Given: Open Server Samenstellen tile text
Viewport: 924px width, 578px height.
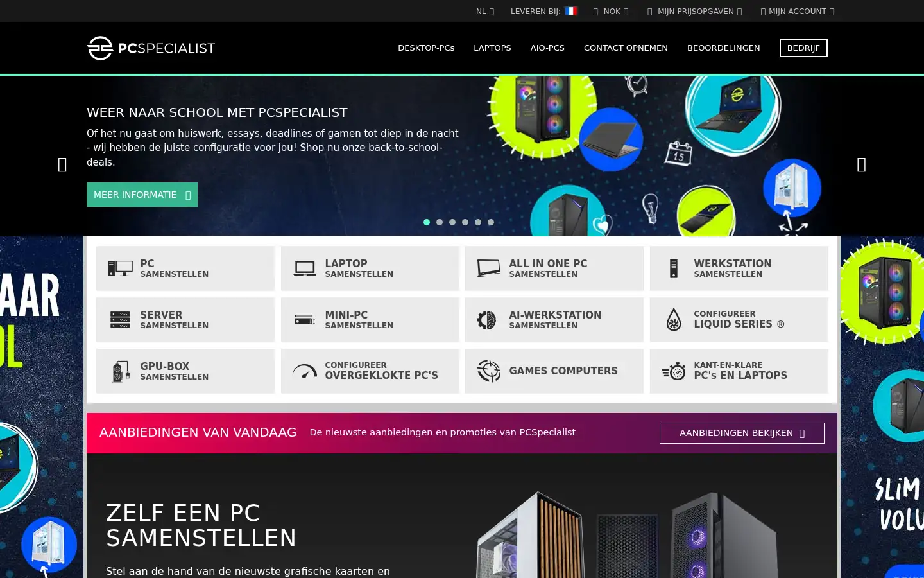Looking at the screenshot, I should 174,320.
